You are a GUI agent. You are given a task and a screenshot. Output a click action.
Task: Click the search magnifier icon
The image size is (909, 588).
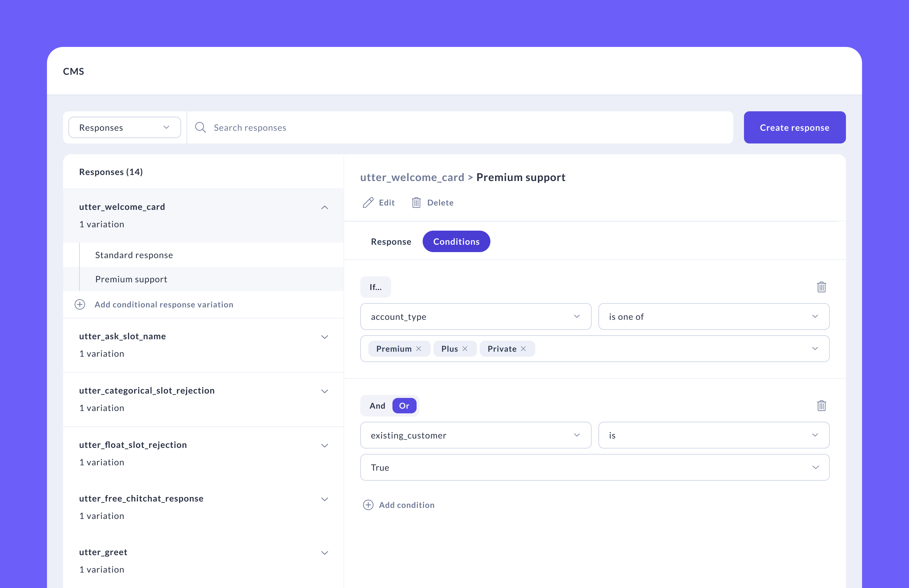point(201,127)
